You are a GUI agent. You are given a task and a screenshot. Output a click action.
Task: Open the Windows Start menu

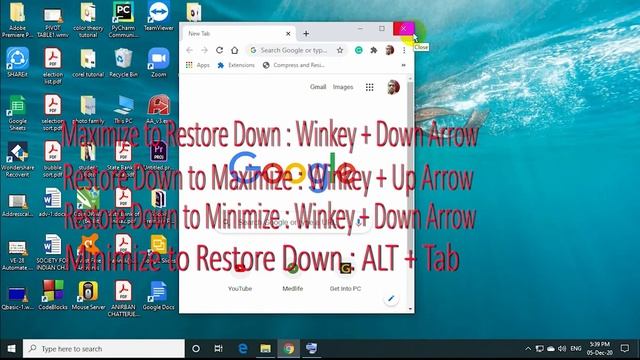click(x=11, y=349)
